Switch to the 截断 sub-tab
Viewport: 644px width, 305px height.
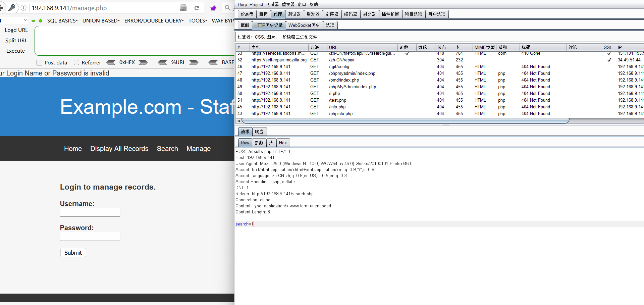pos(245,25)
